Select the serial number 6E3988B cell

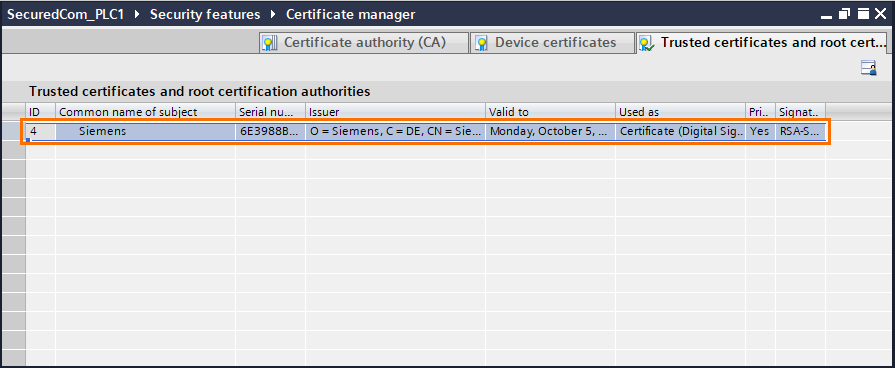(x=271, y=131)
